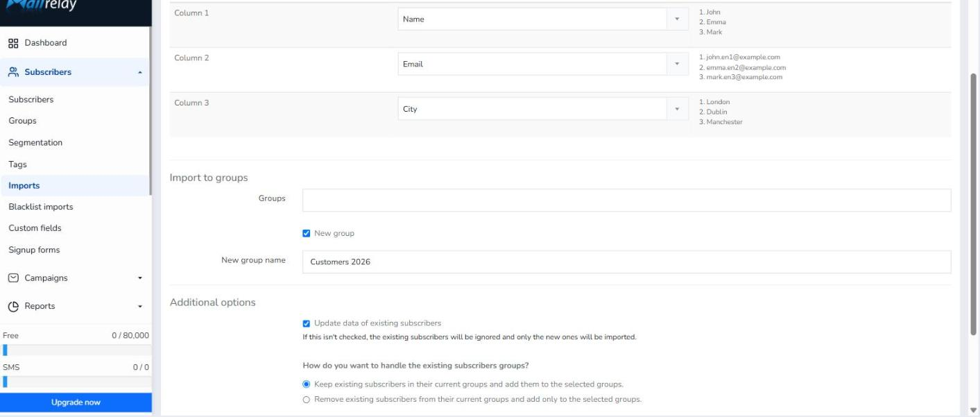Click the Free quota progress bar

click(x=76, y=351)
